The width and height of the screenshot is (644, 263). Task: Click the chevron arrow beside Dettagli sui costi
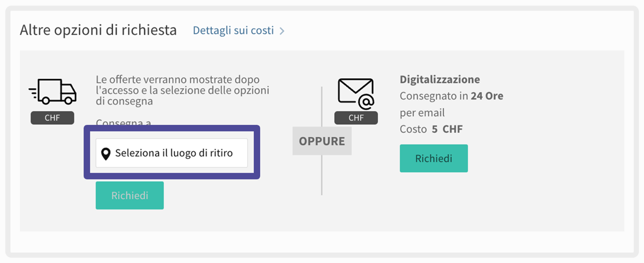[282, 31]
